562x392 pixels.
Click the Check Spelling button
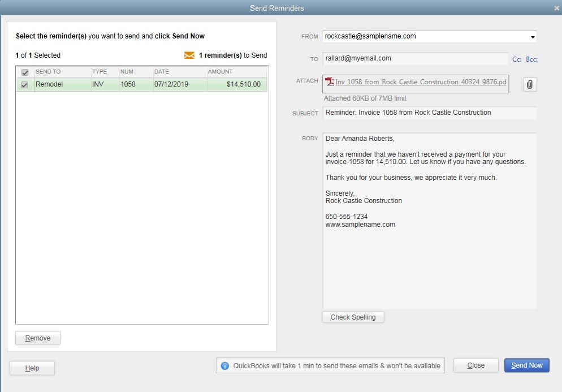pos(353,317)
